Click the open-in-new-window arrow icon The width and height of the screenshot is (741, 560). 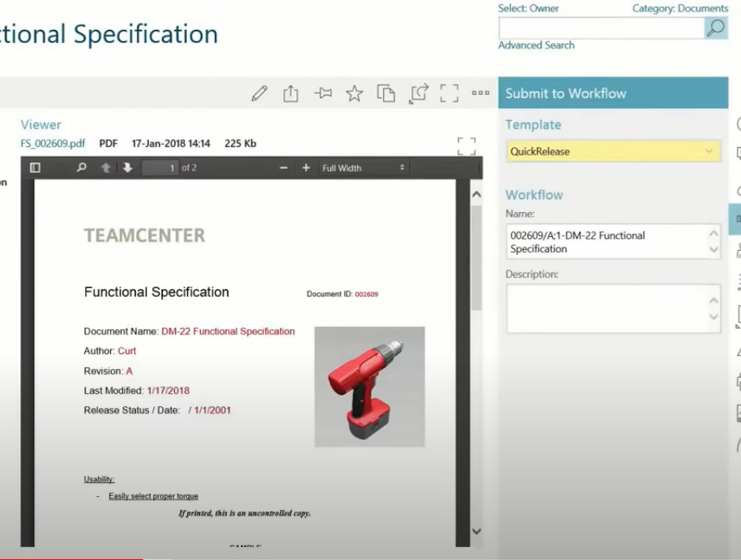click(419, 93)
